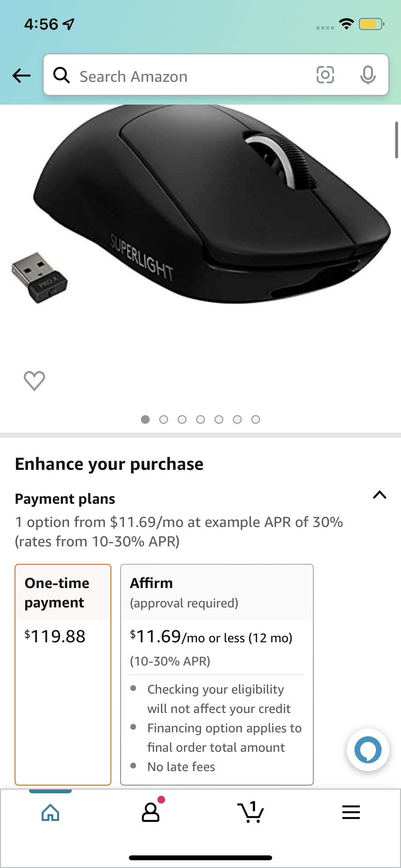Tap the Superlight mouse product image
The height and width of the screenshot is (868, 401).
213,208
